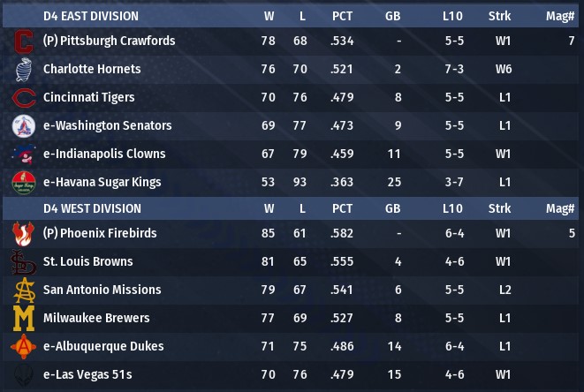Click the Pittsburgh Crawfords team logo
The image size is (584, 392).
point(24,41)
